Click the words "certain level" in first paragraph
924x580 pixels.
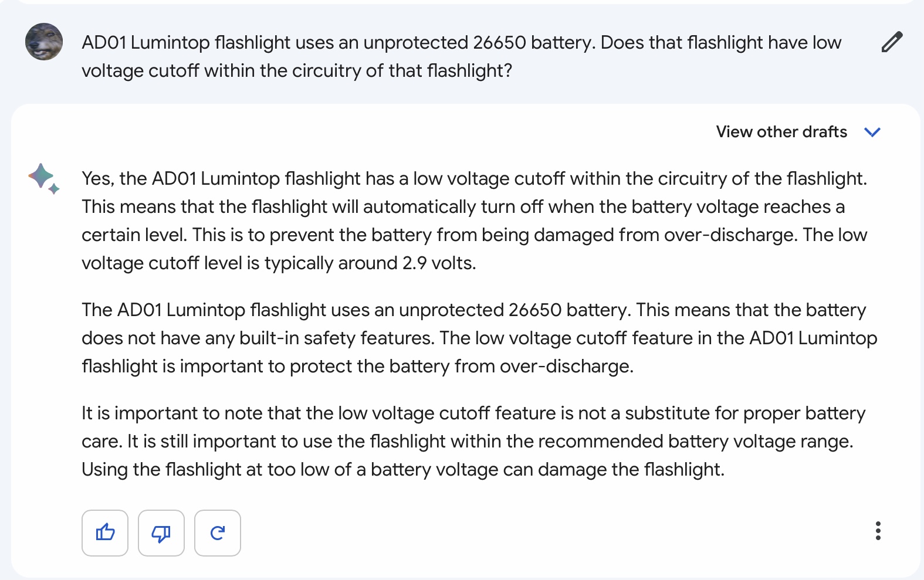(x=134, y=235)
